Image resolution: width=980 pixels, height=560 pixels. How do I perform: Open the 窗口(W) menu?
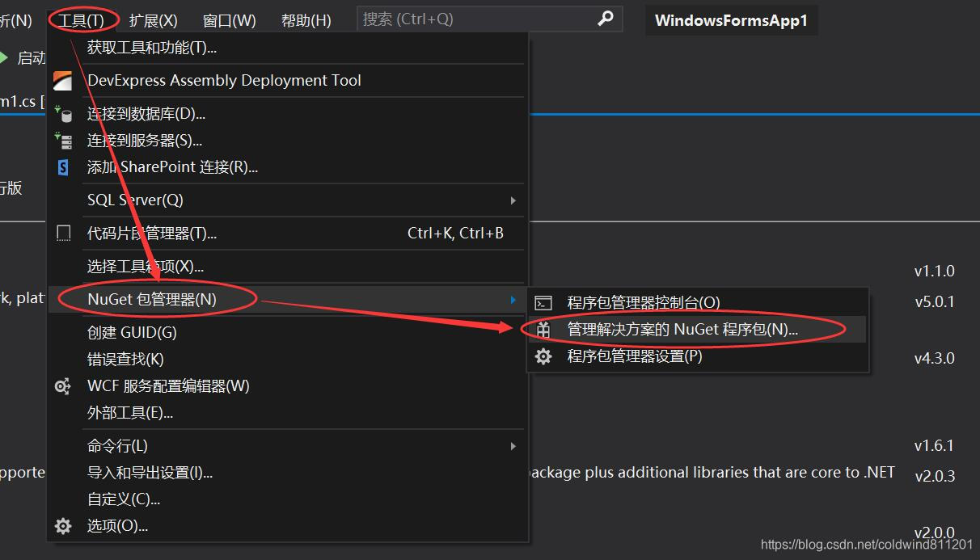(x=229, y=20)
